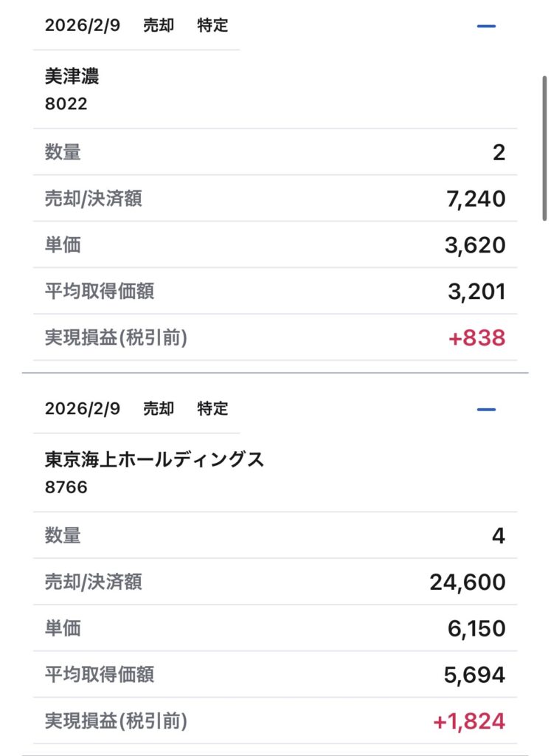This screenshot has height=756, width=551.
Task: Click the 東京海上ホールディングス stock name
Action: click(x=154, y=460)
